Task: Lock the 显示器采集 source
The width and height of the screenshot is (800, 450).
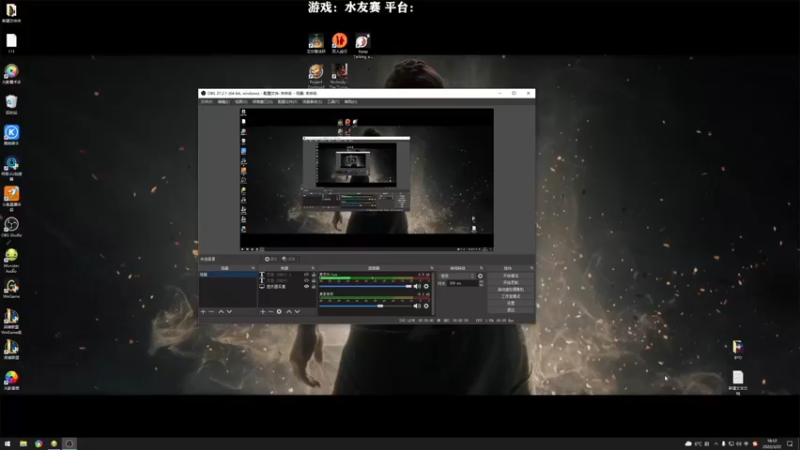Action: tap(313, 287)
